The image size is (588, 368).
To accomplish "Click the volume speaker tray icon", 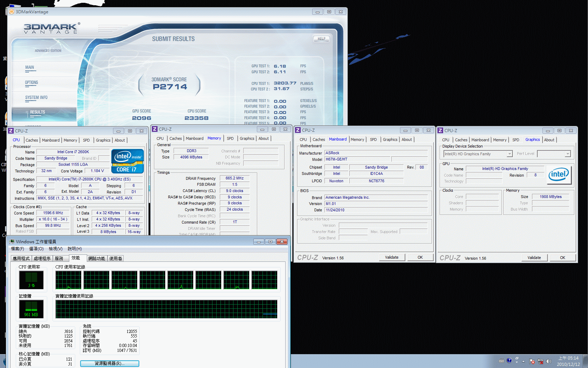I will pos(548,361).
